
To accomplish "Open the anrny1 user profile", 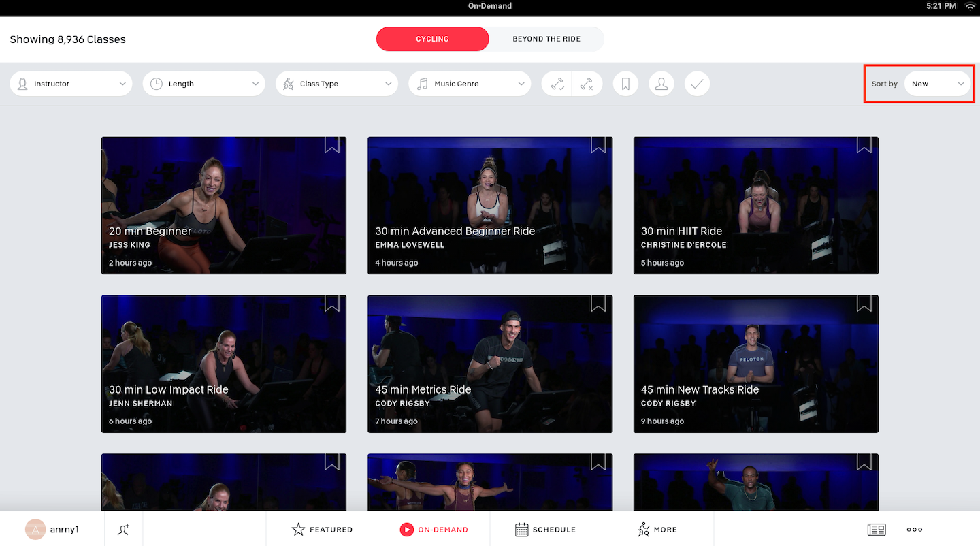I will (x=53, y=530).
